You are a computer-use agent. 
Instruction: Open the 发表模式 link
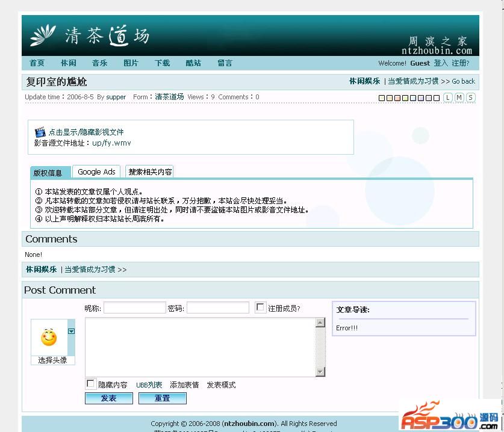point(221,385)
